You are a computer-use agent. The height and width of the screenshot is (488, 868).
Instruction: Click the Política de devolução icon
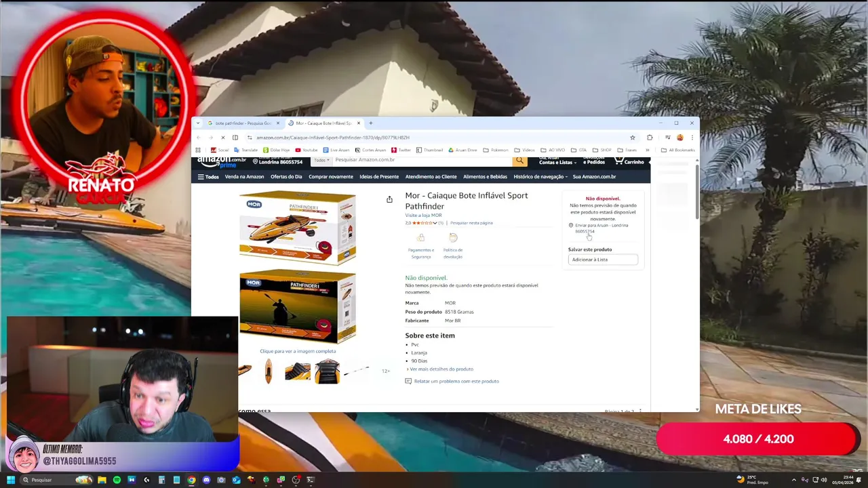pos(453,238)
